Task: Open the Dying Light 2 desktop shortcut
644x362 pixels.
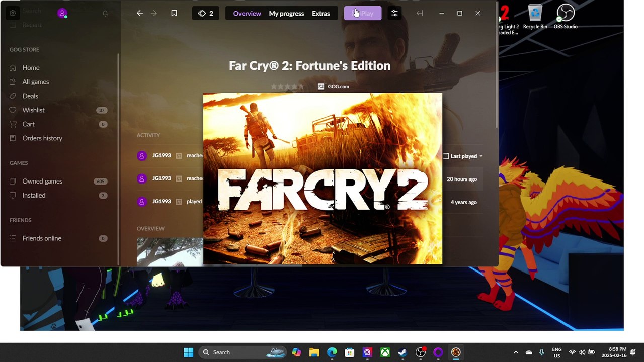Action: pyautogui.click(x=508, y=20)
